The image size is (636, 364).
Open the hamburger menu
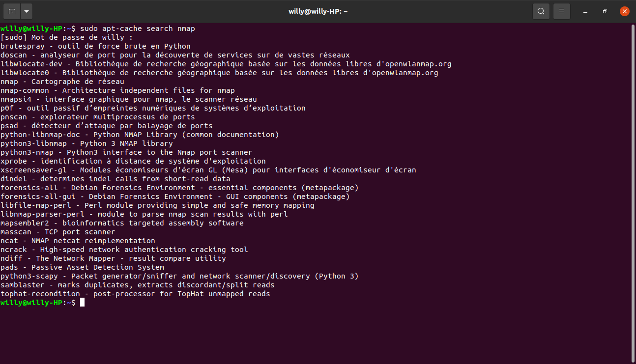tap(562, 11)
